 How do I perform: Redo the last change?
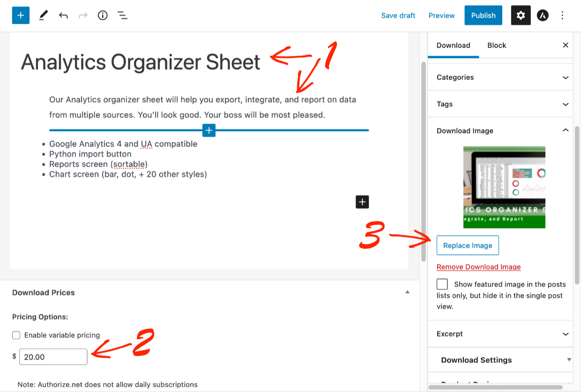(83, 15)
